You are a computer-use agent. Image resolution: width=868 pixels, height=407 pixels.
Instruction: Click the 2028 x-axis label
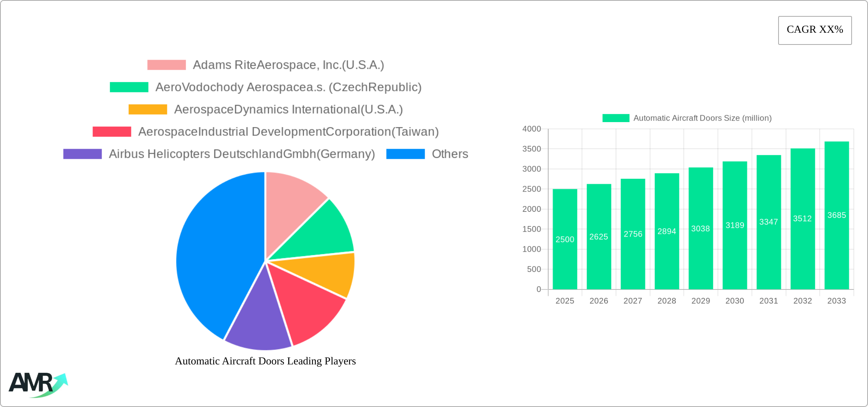[667, 301]
